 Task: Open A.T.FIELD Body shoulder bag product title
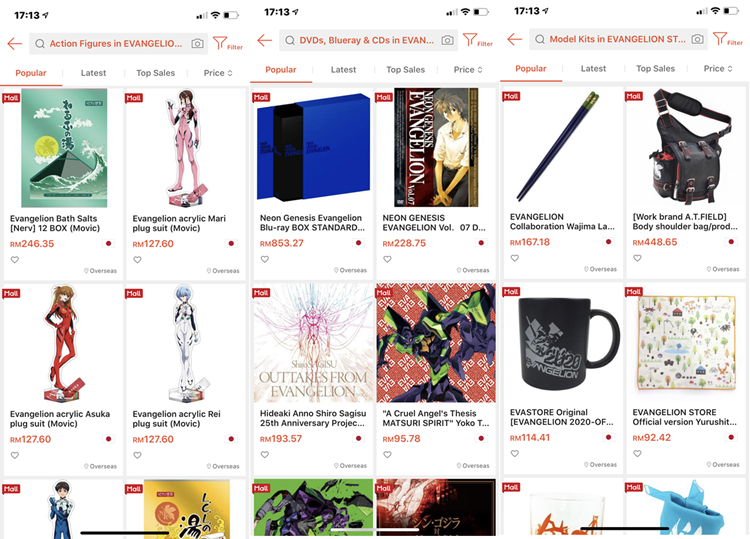coord(685,221)
